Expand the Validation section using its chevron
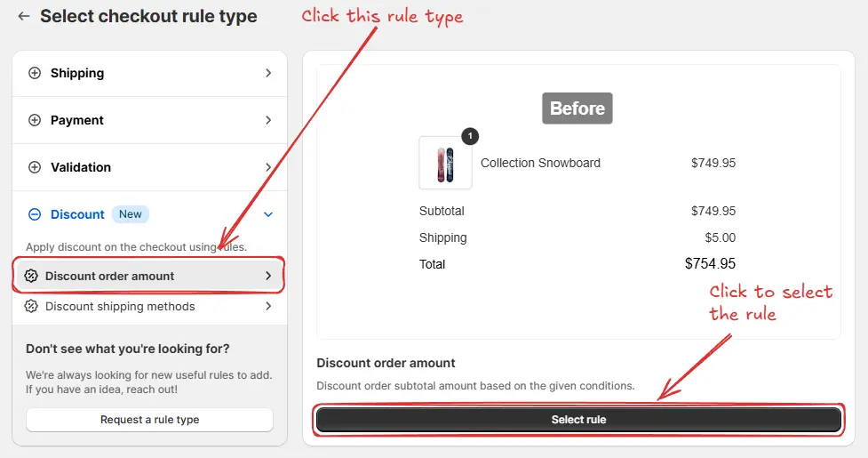The image size is (868, 458). pyautogui.click(x=268, y=167)
